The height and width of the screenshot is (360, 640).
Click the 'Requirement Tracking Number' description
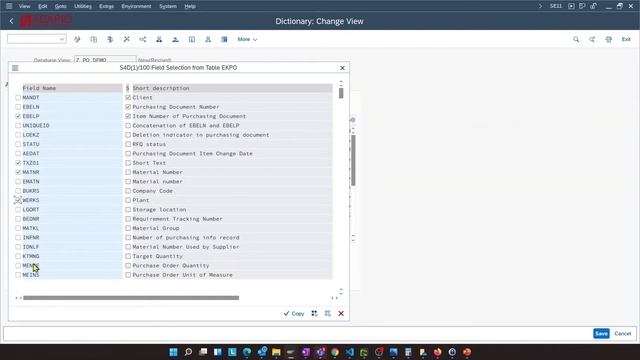[x=178, y=219]
